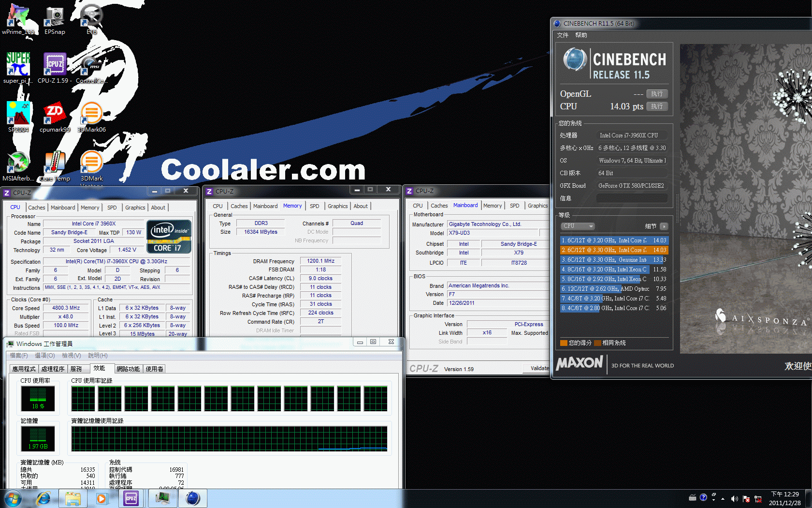This screenshot has width=812, height=508.
Task: Open the taskbar clock showing 12:29
Action: tap(785, 498)
